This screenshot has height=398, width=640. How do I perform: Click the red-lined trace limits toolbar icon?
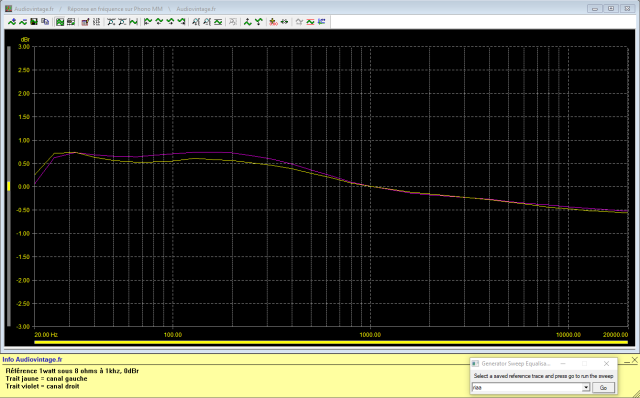click(310, 22)
